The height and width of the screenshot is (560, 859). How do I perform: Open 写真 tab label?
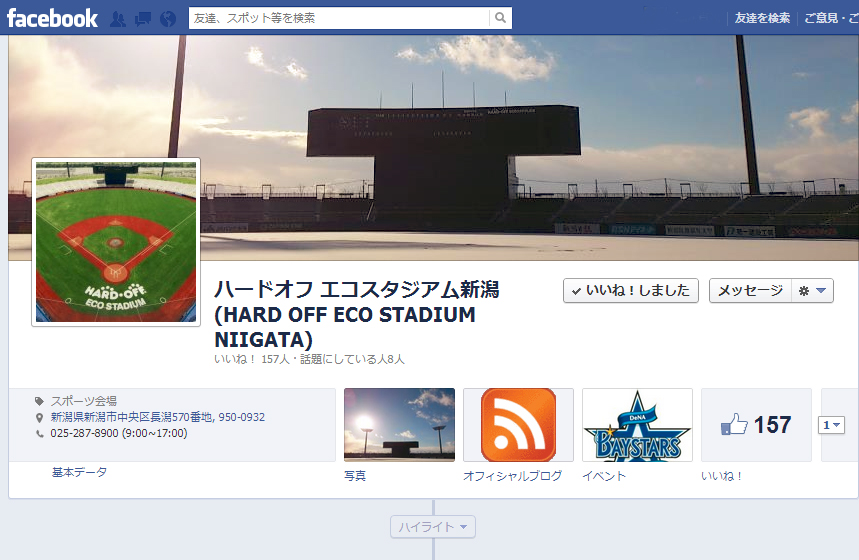[355, 476]
